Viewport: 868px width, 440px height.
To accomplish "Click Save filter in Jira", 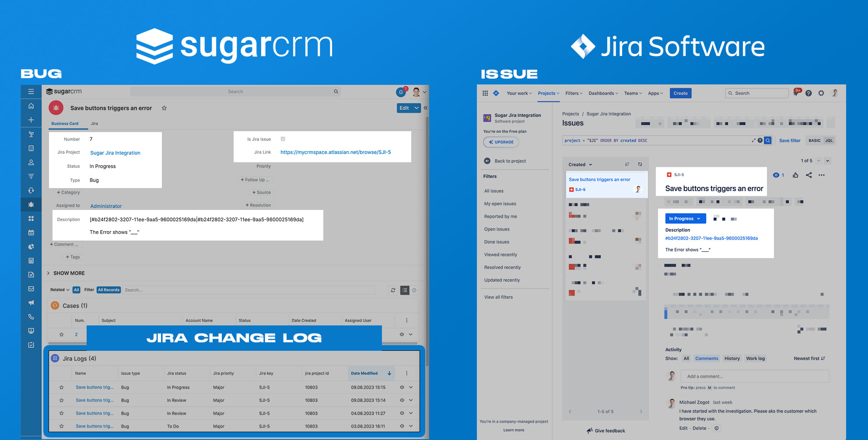I will (x=790, y=140).
